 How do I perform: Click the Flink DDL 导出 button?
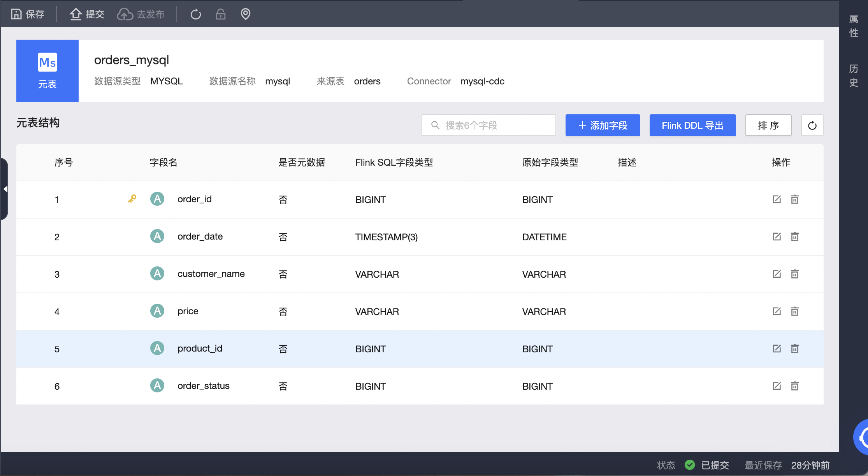click(693, 125)
